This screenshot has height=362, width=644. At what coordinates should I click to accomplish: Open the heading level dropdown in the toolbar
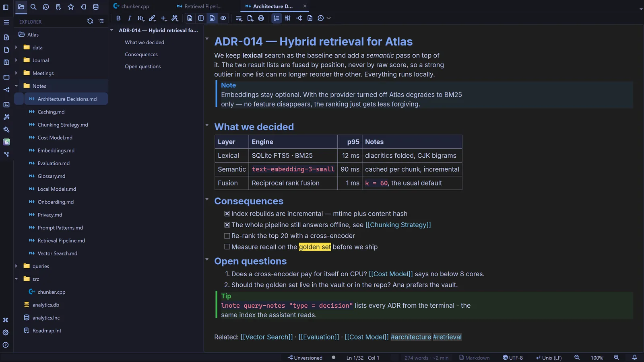[141, 18]
